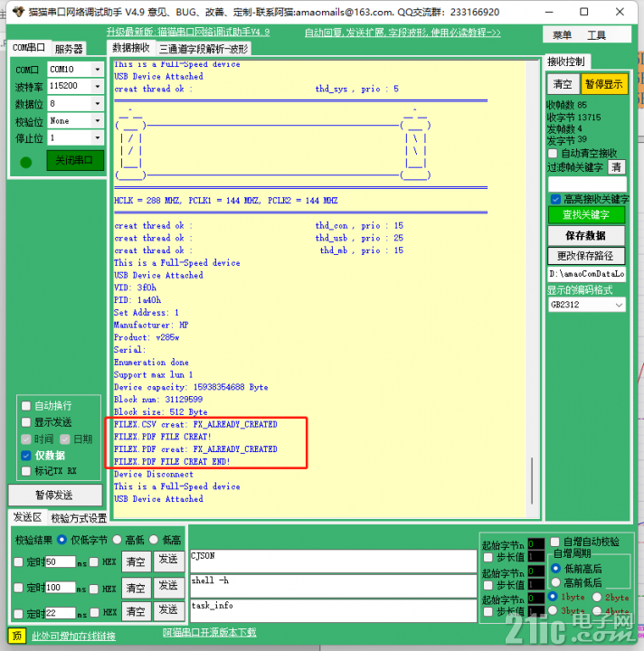Click the 过滤帧关键字 filter input field
Screen dimensions: 644x651
tap(587, 184)
